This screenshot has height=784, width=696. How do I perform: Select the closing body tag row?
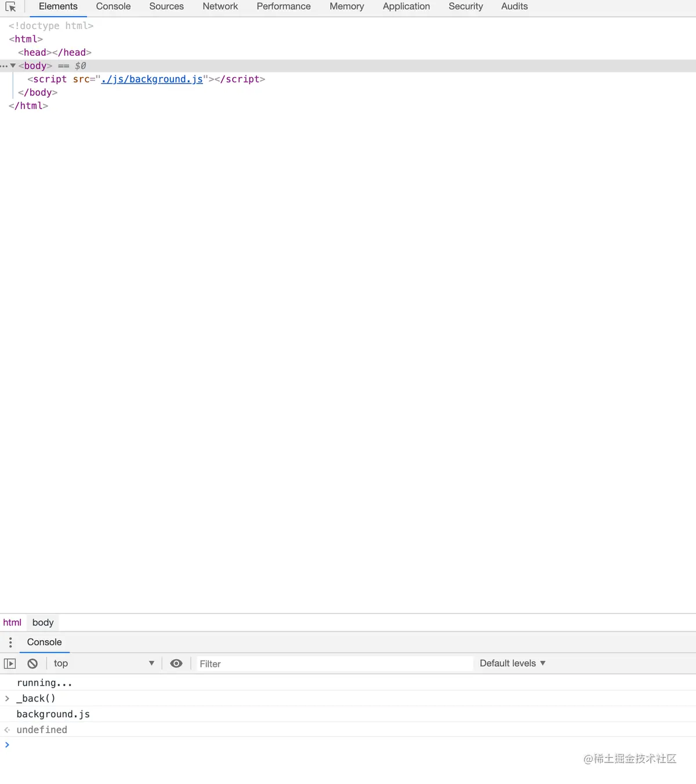coord(38,92)
